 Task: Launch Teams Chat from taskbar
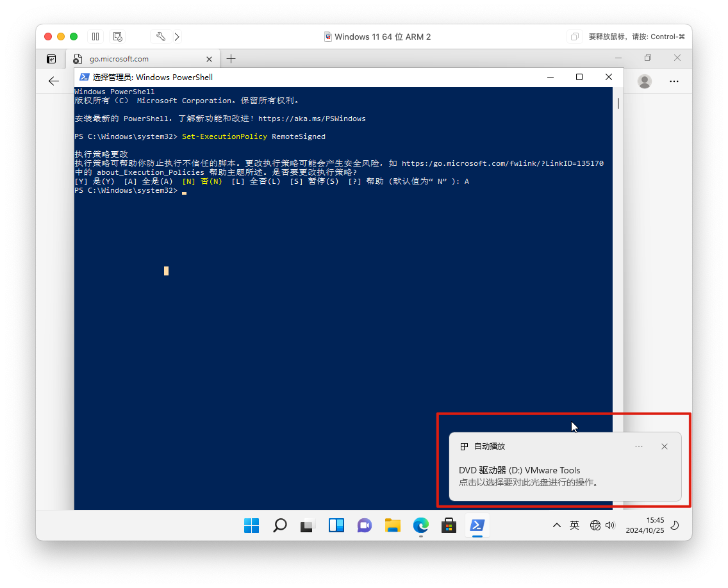[365, 525]
